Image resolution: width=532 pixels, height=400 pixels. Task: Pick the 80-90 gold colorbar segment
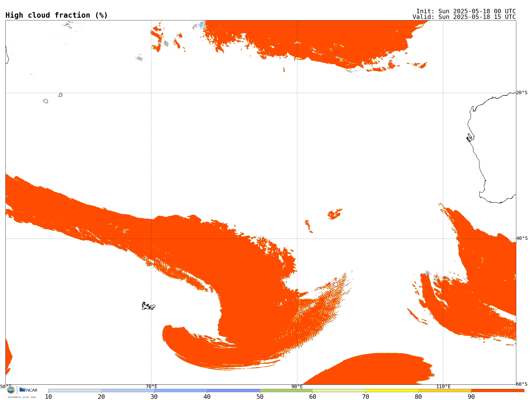click(x=445, y=391)
